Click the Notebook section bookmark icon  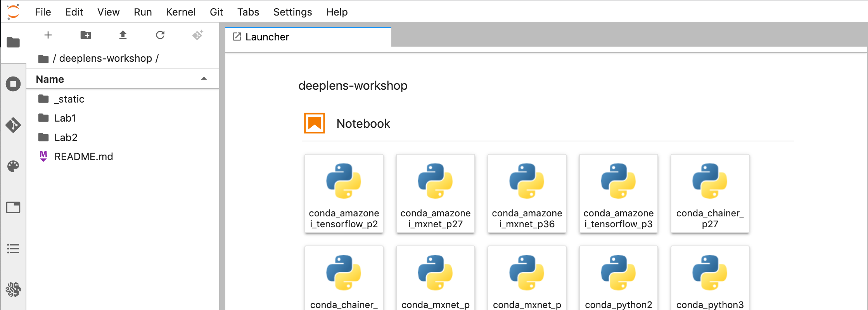pyautogui.click(x=315, y=123)
